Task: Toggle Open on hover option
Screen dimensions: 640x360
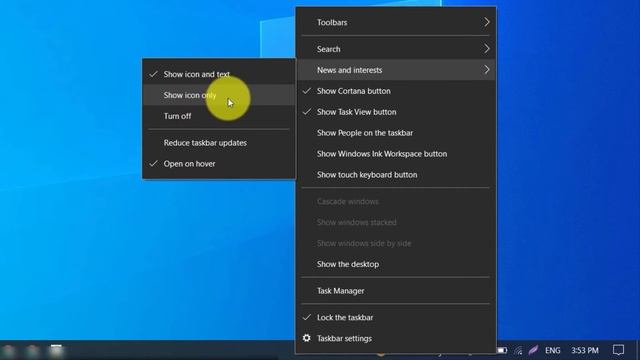Action: (x=219, y=164)
